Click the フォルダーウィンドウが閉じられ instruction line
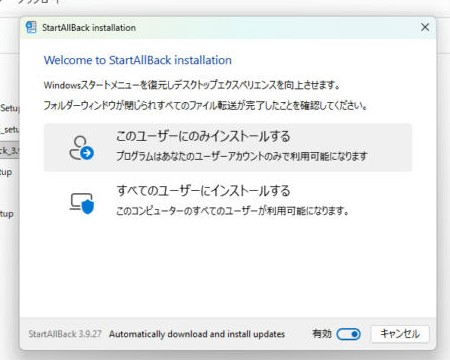 click(x=206, y=106)
